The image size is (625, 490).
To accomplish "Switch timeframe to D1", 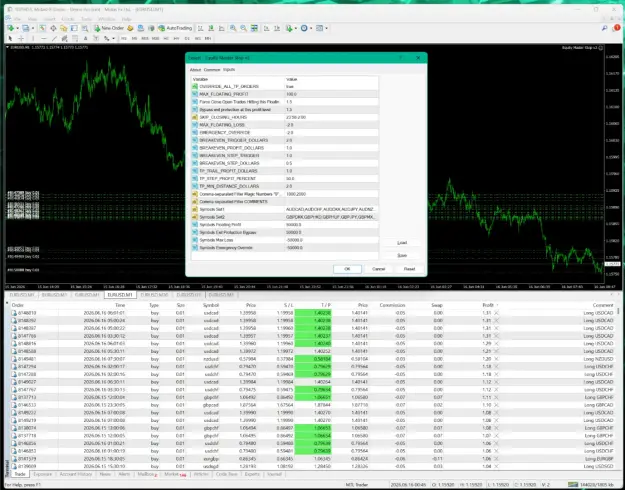I will tap(187, 39).
